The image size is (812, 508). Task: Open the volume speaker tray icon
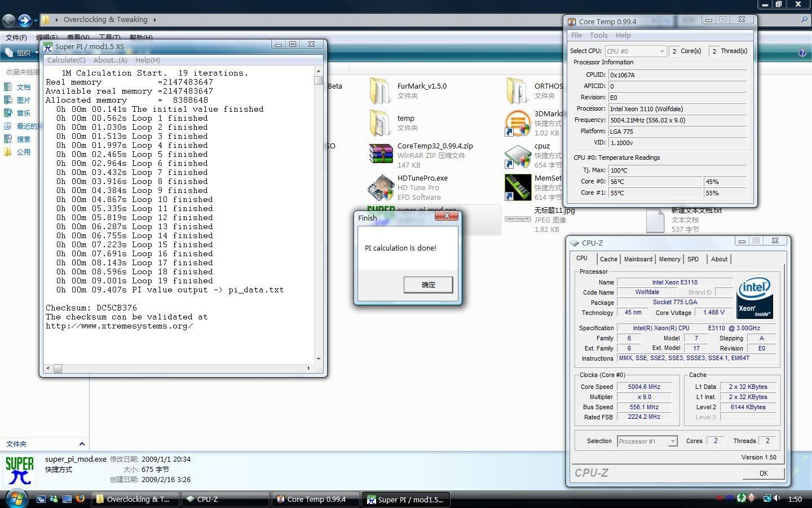click(x=777, y=498)
